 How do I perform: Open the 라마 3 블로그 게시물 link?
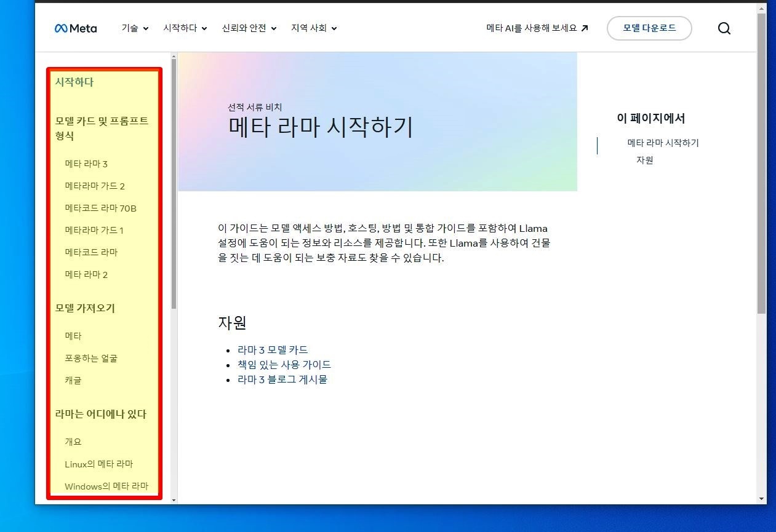pyautogui.click(x=282, y=379)
